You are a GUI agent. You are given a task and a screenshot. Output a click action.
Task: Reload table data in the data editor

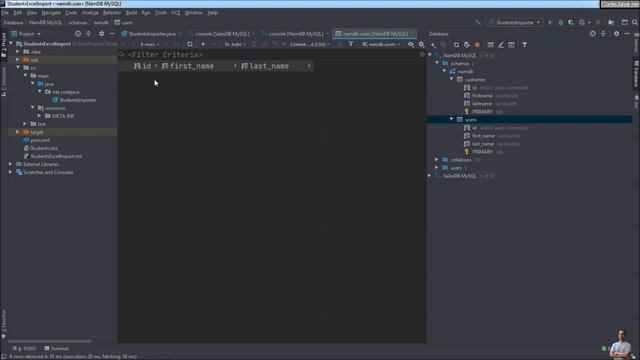(190, 44)
